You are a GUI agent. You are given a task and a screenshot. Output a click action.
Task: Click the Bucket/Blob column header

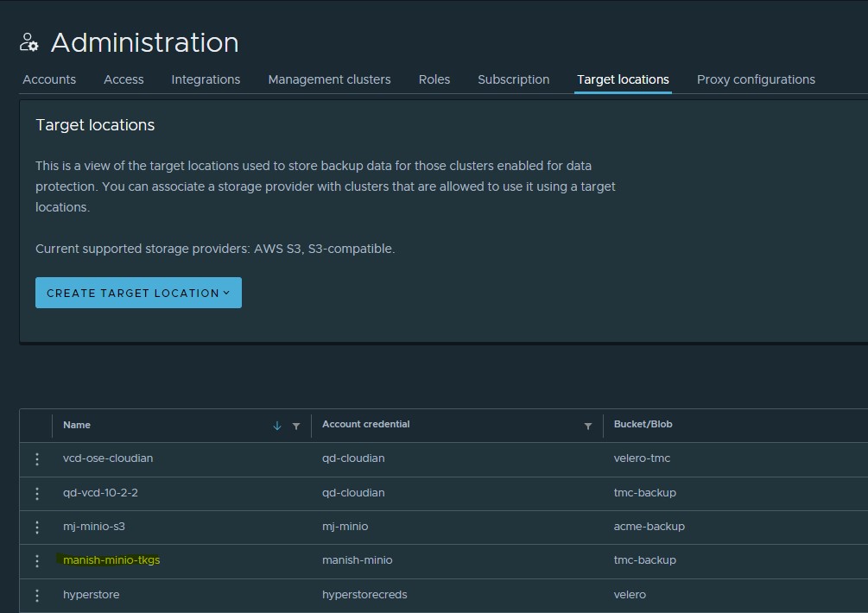[x=643, y=425]
